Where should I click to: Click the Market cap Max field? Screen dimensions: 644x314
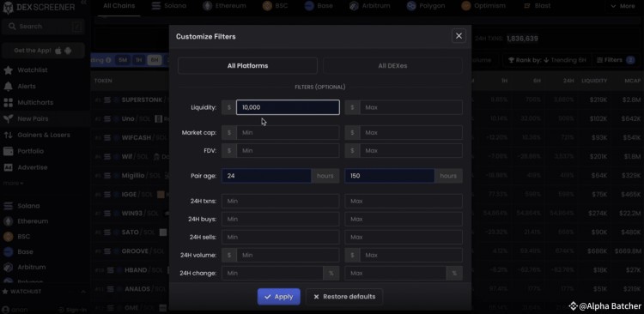[x=411, y=133]
